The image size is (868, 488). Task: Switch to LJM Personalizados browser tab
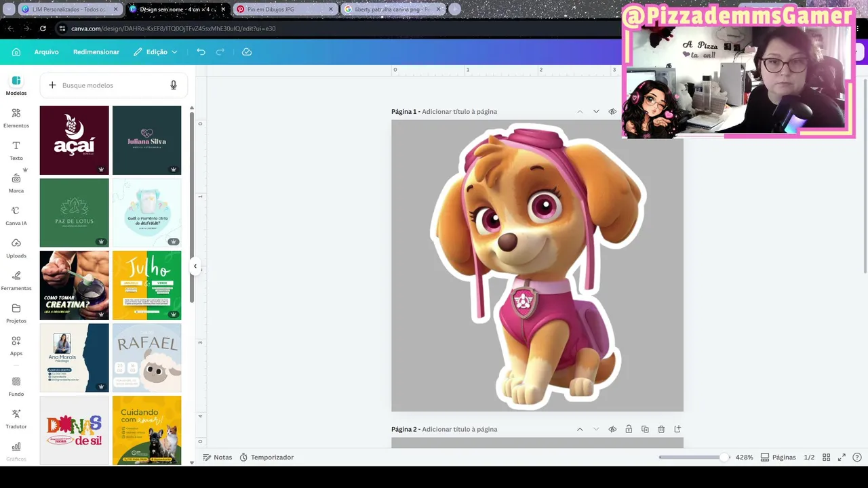(x=71, y=9)
